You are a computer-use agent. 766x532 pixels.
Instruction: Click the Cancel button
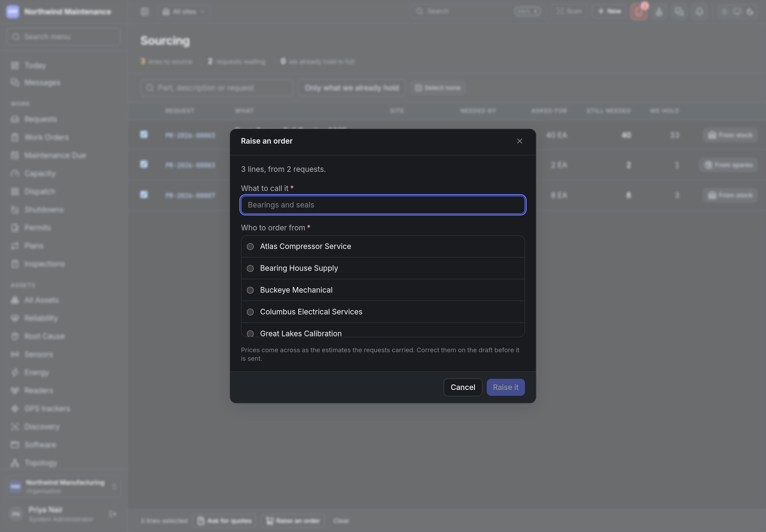(x=463, y=387)
